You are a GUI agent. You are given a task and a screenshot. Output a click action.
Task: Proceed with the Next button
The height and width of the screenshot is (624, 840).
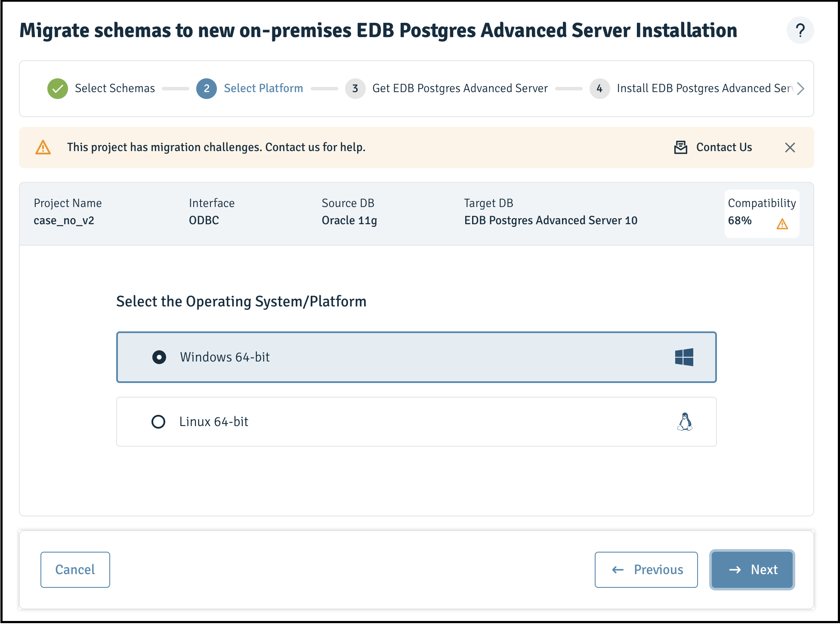tap(752, 570)
